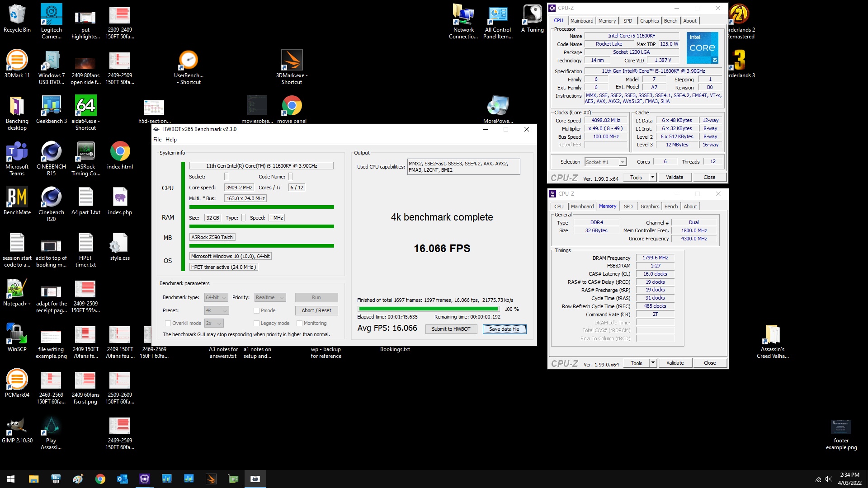Switch to SPD tab in upper CPU-Z
The height and width of the screenshot is (488, 868).
pos(627,21)
